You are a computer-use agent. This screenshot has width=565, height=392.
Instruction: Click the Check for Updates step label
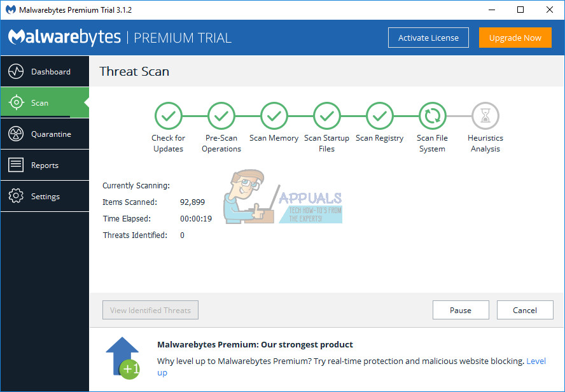pyautogui.click(x=168, y=143)
